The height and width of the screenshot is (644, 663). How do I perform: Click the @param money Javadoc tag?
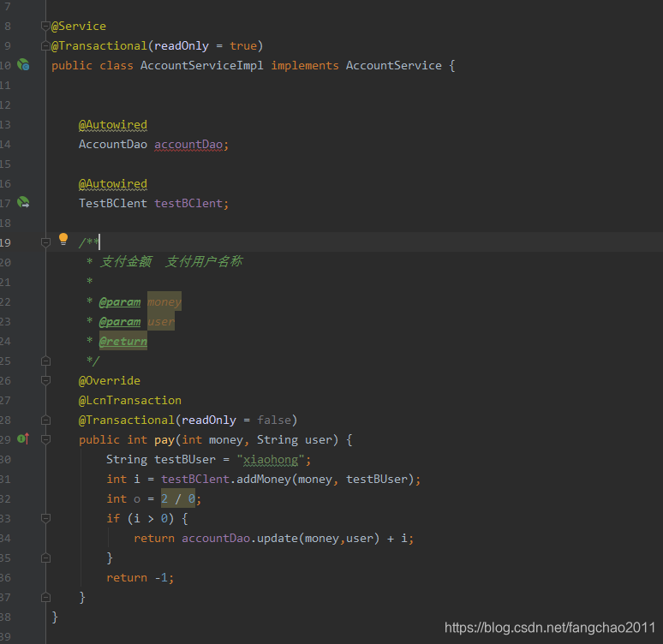click(120, 302)
